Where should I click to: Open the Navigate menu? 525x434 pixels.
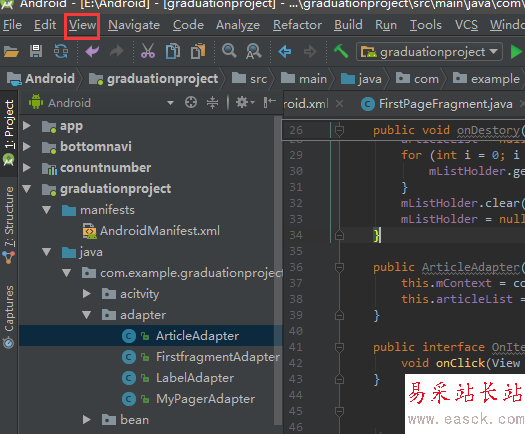[x=134, y=25]
